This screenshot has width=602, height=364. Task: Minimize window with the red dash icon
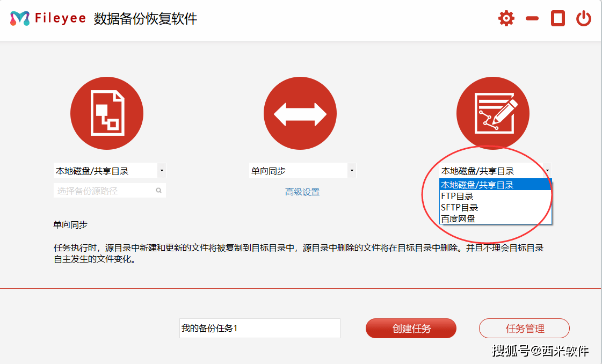click(x=532, y=18)
